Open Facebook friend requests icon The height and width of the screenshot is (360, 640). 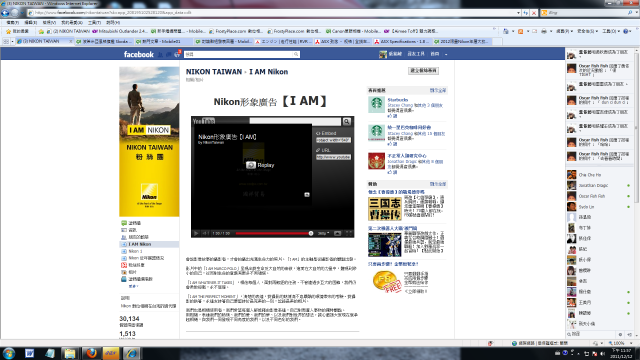pos(160,54)
